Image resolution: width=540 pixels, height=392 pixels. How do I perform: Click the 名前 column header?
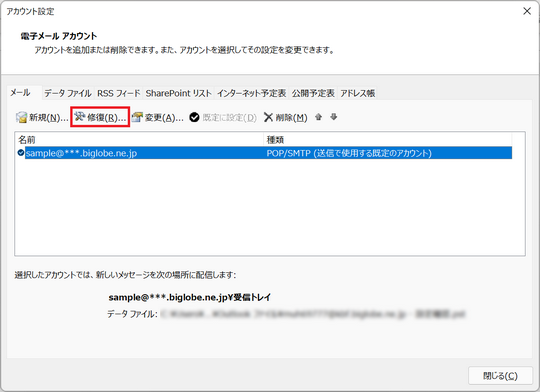point(139,140)
